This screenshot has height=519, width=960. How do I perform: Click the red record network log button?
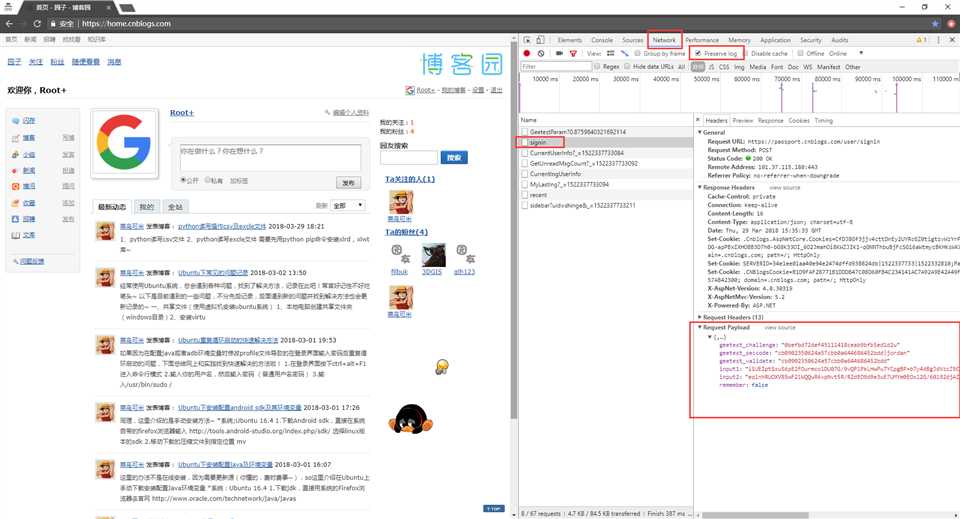(x=527, y=53)
